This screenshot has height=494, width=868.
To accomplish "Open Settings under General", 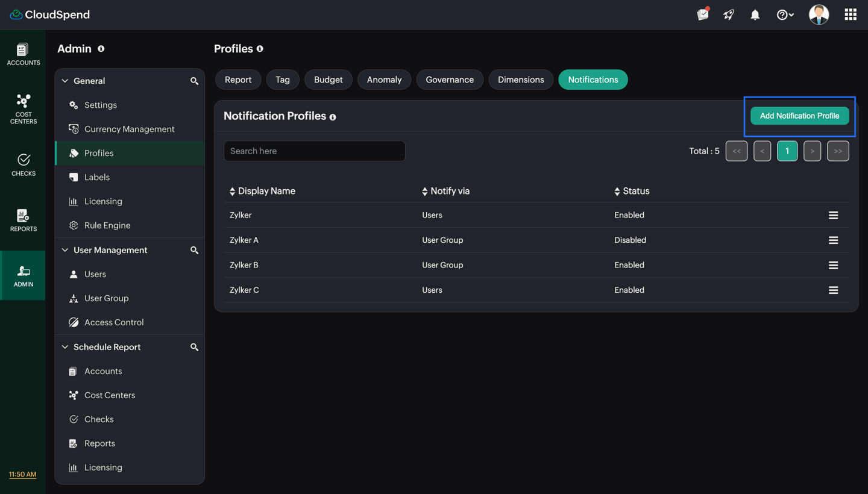I will tap(130, 105).
